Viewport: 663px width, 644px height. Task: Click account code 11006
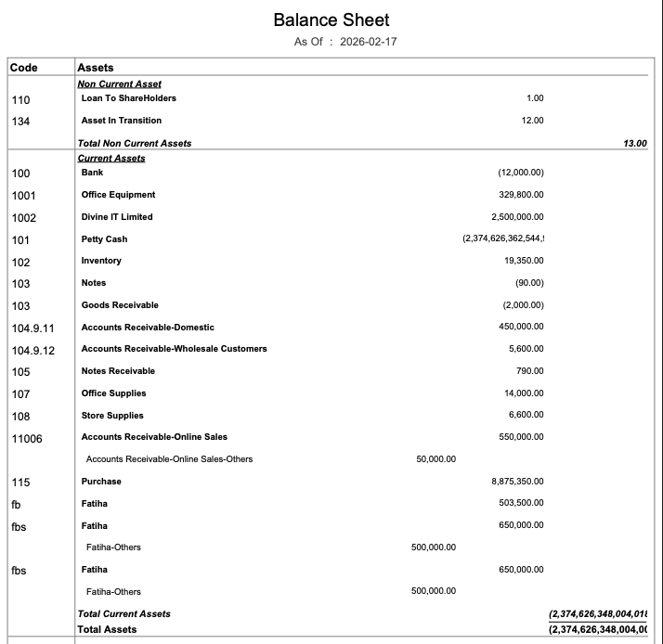pyautogui.click(x=27, y=438)
